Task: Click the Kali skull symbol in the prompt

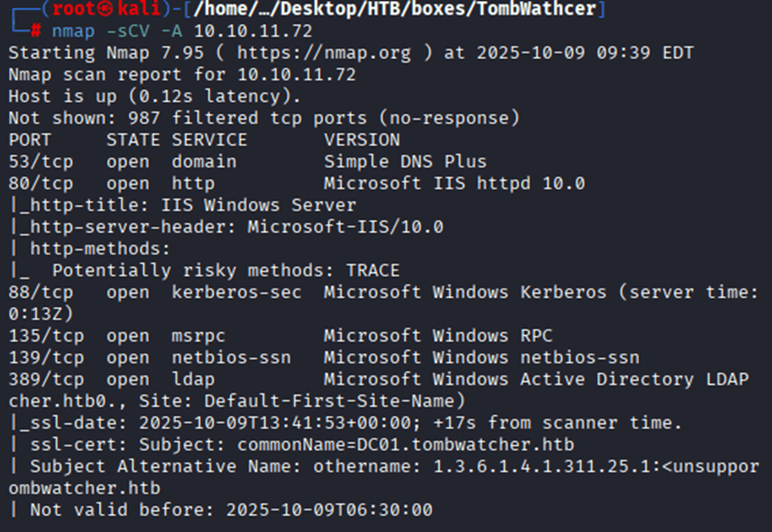Action: click(x=104, y=10)
